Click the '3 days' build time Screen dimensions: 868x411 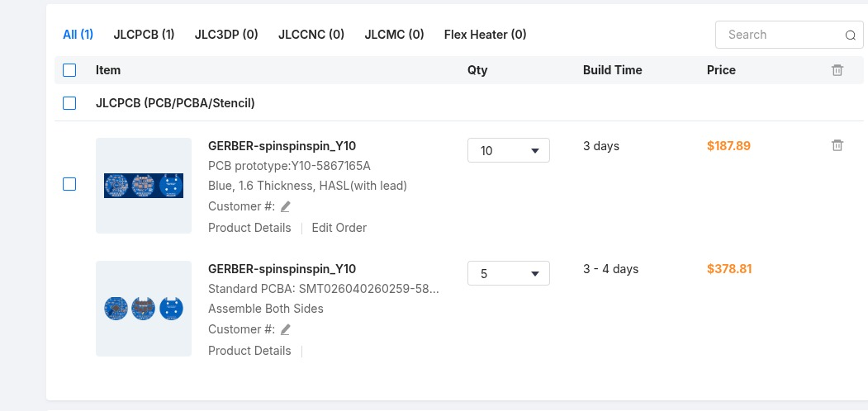(x=600, y=146)
